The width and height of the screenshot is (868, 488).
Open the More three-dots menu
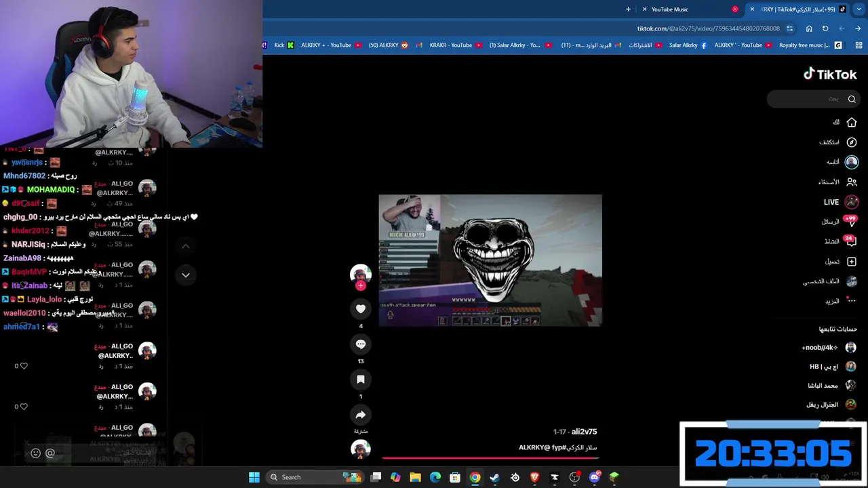[852, 301]
